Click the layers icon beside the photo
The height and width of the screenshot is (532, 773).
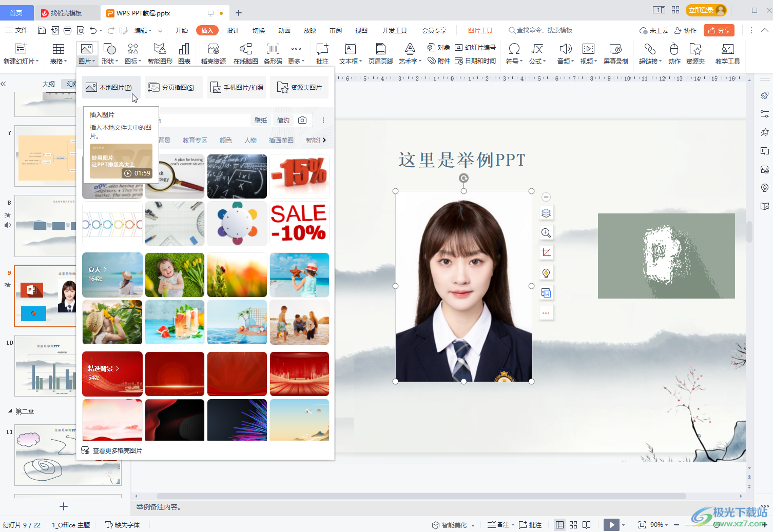click(x=546, y=213)
